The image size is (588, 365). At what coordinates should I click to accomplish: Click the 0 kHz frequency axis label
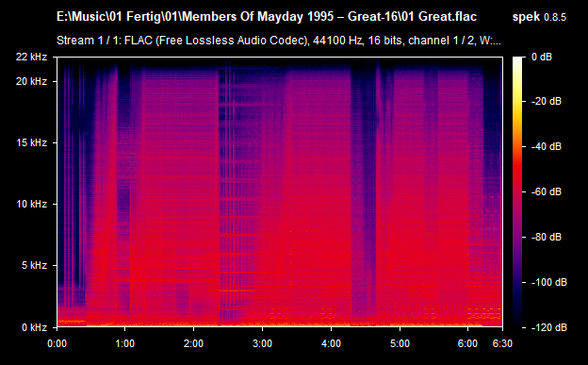35,327
